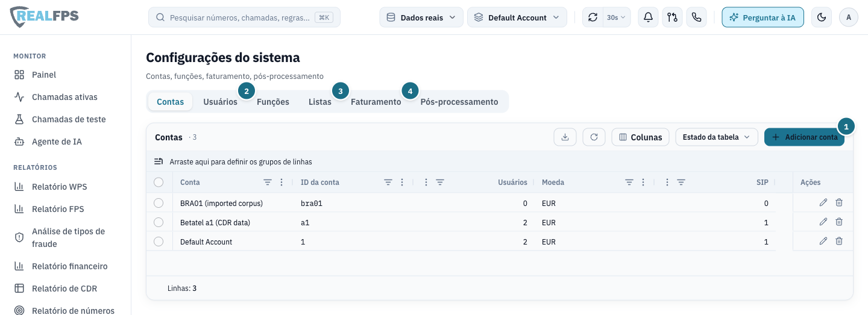This screenshot has width=868, height=315.
Task: Open the Usuários column filter
Action: click(x=440, y=182)
